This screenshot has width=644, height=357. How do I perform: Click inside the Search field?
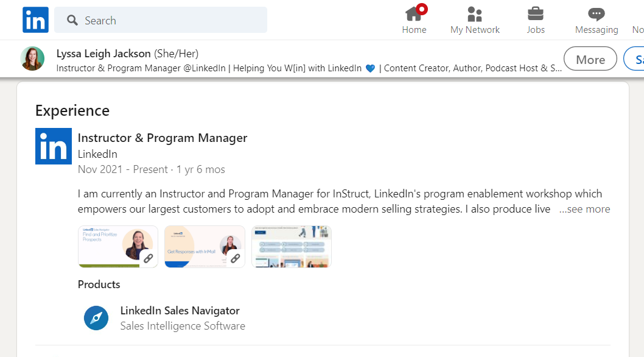coord(170,21)
